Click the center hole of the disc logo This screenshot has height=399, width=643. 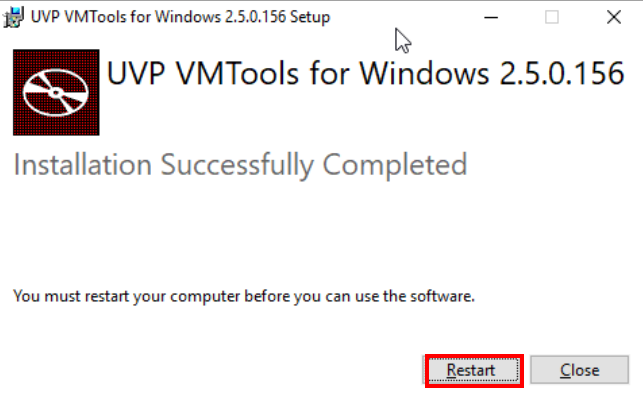(x=56, y=93)
